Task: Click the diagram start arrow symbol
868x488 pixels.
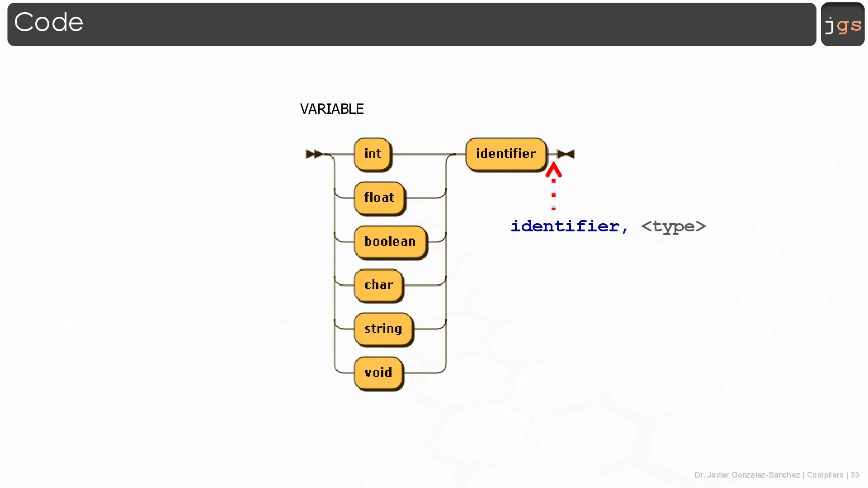Action: click(x=314, y=155)
